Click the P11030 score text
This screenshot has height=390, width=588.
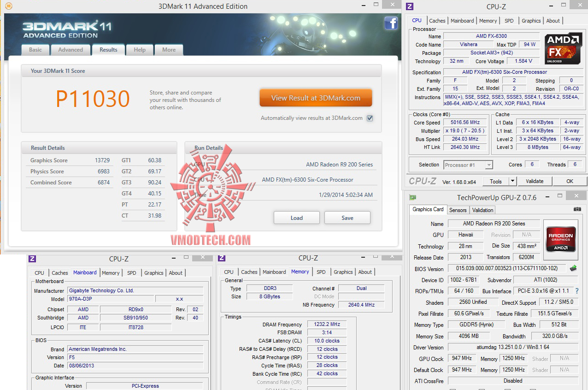(93, 99)
